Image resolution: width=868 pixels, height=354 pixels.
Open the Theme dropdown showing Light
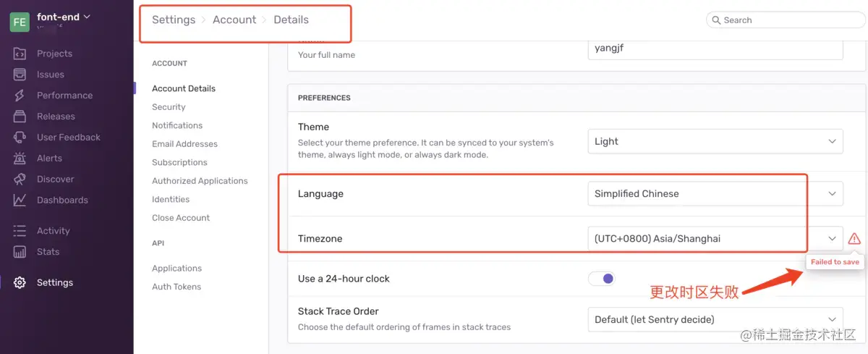[x=715, y=142]
